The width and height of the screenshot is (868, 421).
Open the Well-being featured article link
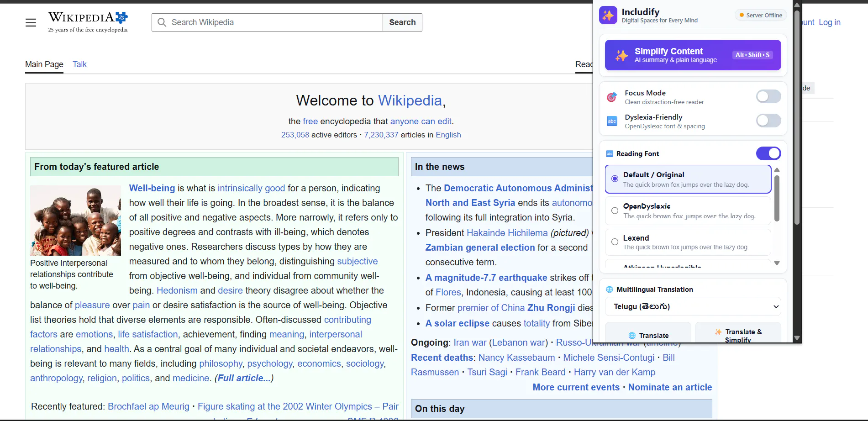[x=152, y=188]
